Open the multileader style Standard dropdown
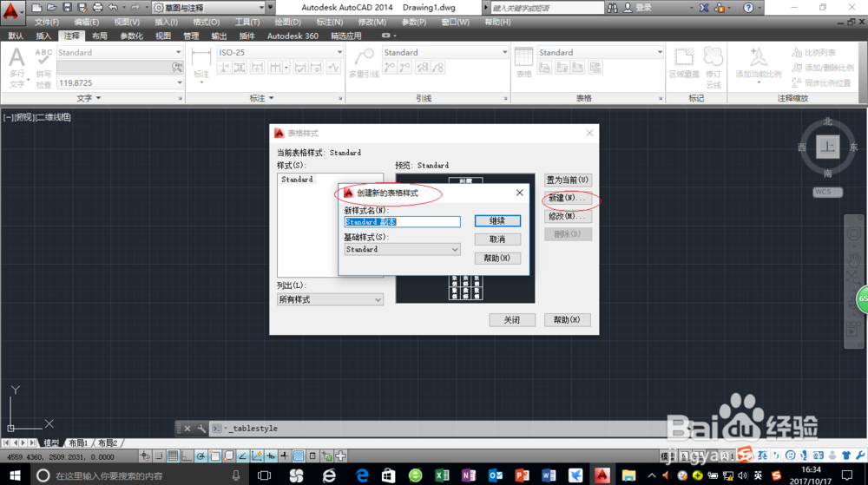Viewport: 868px width, 485px height. click(504, 52)
